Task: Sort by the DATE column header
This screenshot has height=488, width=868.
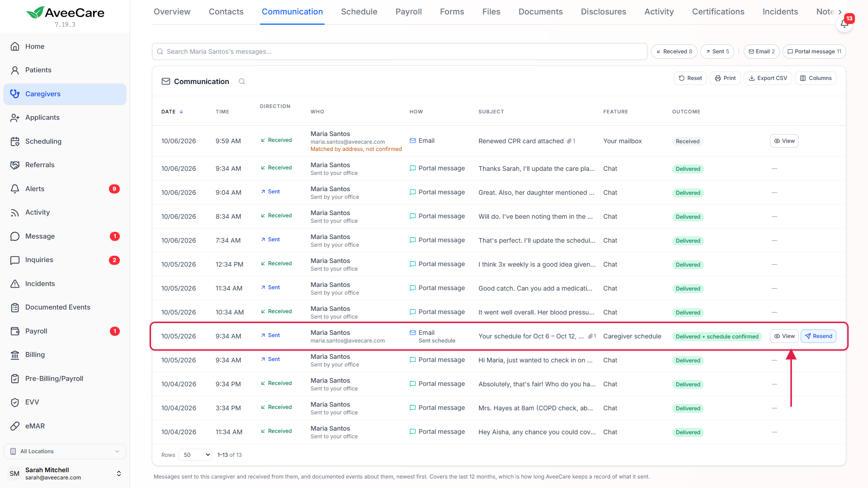Action: [172, 112]
